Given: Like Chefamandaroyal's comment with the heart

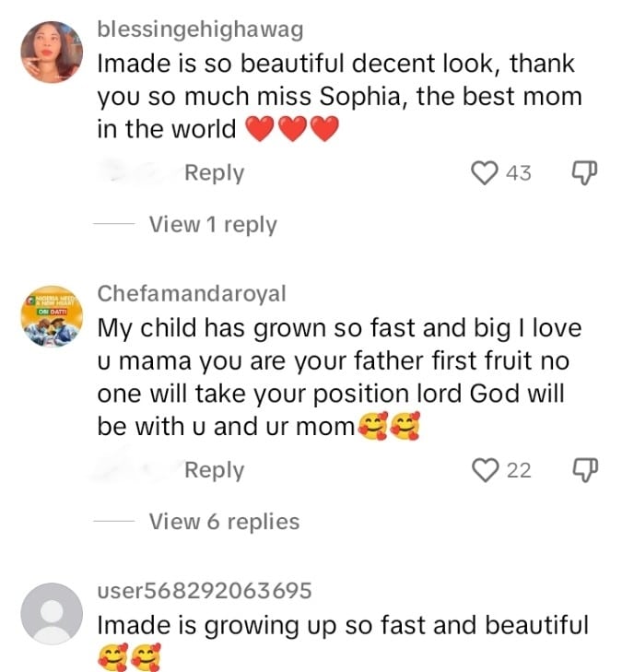Looking at the screenshot, I should (x=485, y=470).
